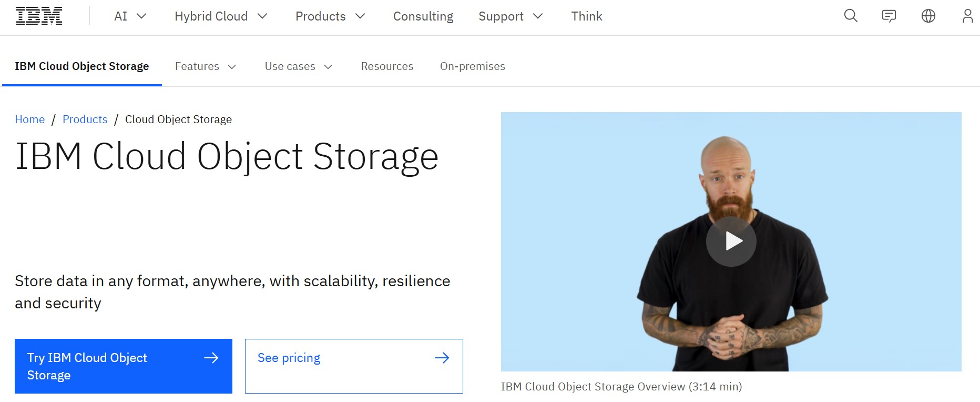Image resolution: width=980 pixels, height=402 pixels.
Task: Click the Cloud Object Storage breadcrumb text
Action: tap(178, 119)
